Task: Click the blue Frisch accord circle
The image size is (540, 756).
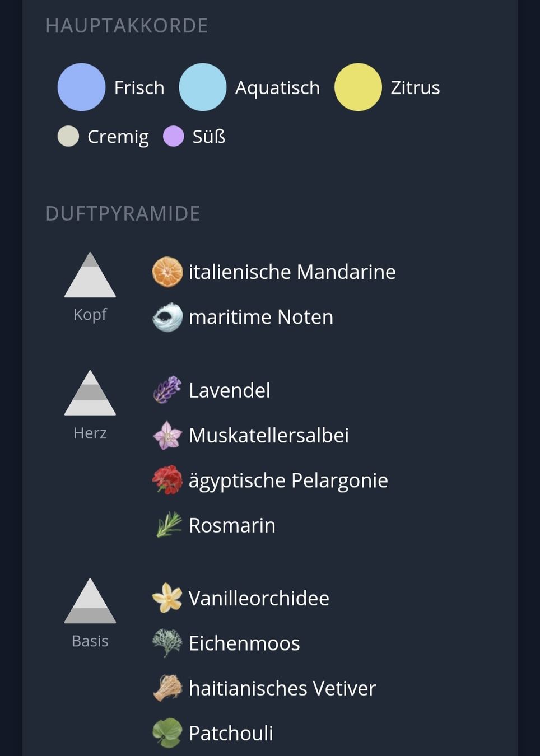Action: (x=81, y=87)
